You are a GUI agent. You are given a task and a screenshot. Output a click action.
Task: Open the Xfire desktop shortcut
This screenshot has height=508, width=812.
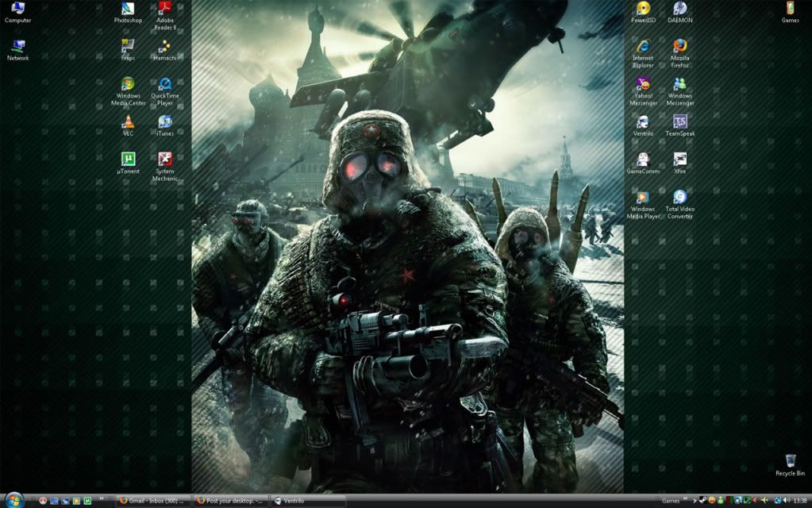tap(679, 159)
